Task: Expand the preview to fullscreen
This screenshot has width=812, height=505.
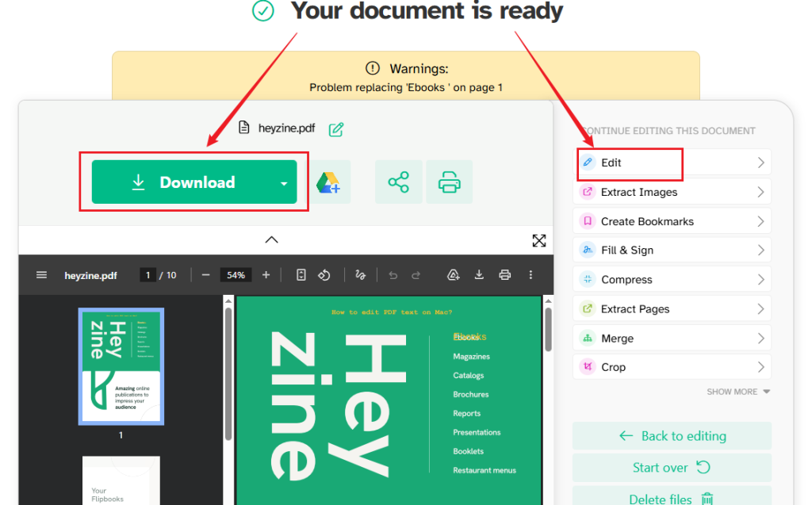Action: point(539,240)
